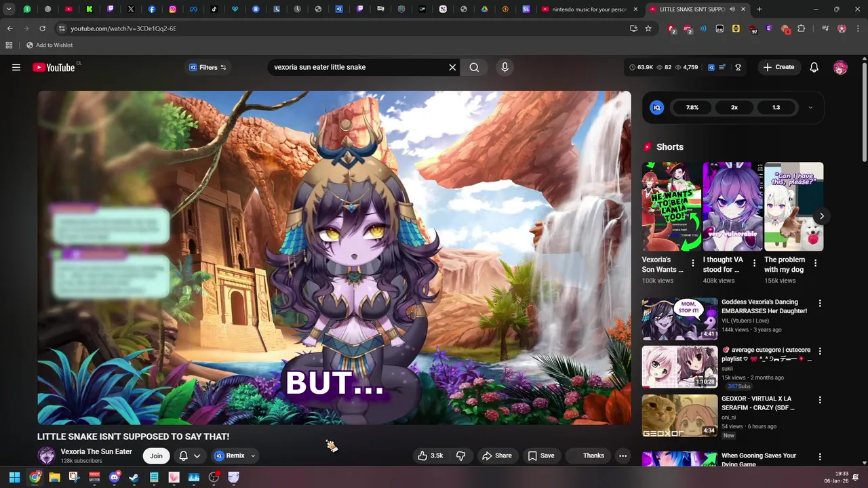The image size is (868, 488).
Task: Open media controls icon in Chrome toolbar
Action: click(825, 28)
